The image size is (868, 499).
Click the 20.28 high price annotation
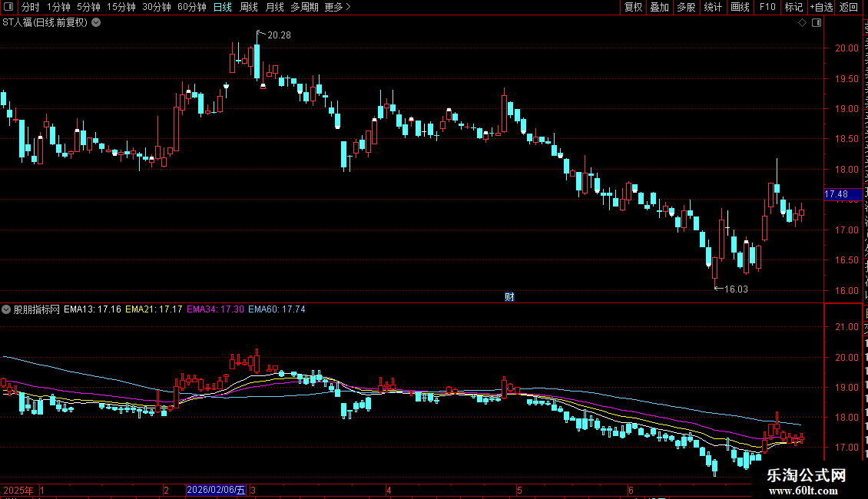(279, 35)
